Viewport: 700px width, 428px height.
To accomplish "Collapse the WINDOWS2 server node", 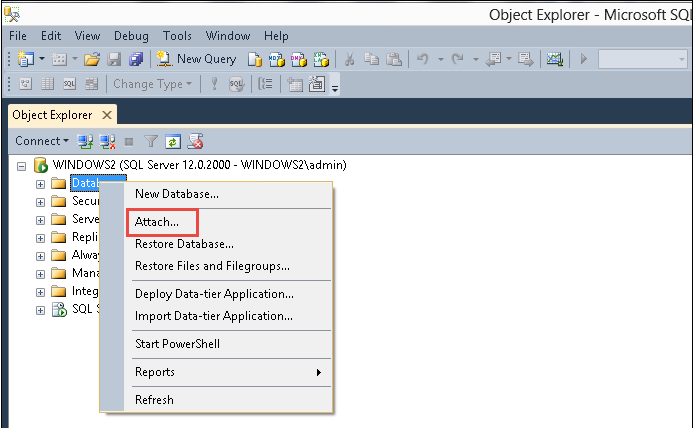I will pyautogui.click(x=21, y=166).
